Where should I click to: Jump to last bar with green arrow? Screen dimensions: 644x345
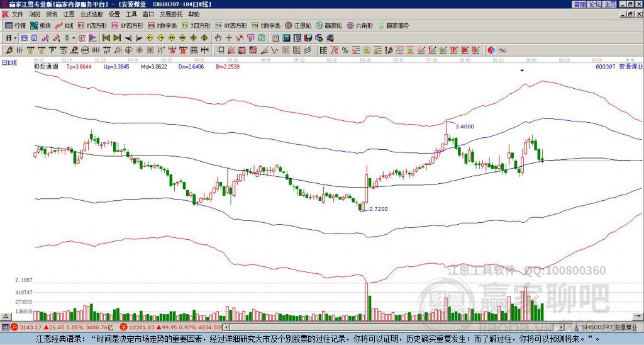[117, 38]
